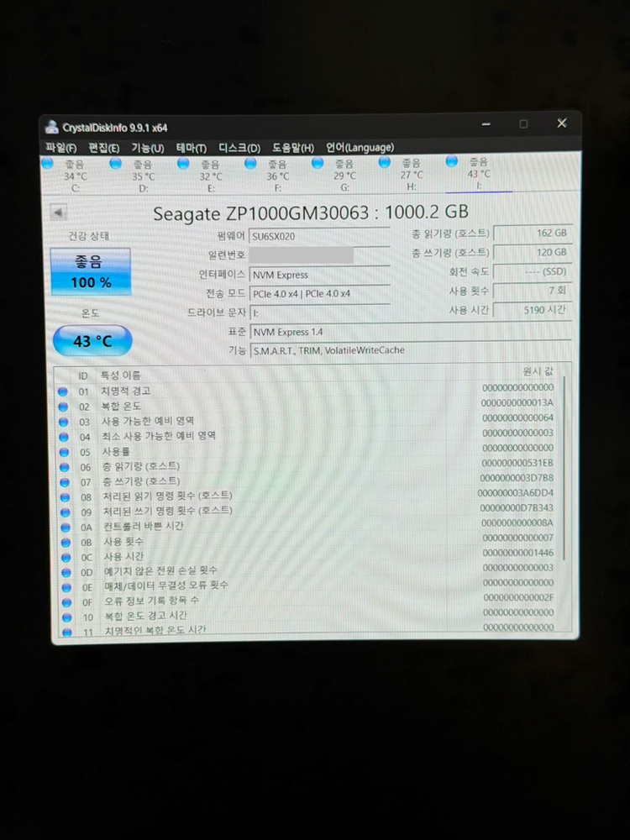Image resolution: width=630 pixels, height=840 pixels.
Task: Click the rotation rate value ---- (SSD)
Action: [533, 271]
